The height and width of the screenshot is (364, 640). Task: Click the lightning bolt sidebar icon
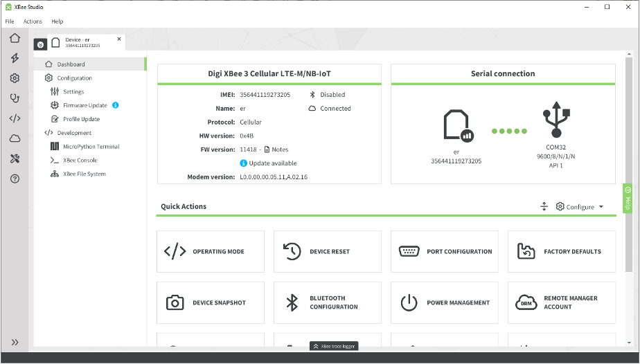(15, 58)
